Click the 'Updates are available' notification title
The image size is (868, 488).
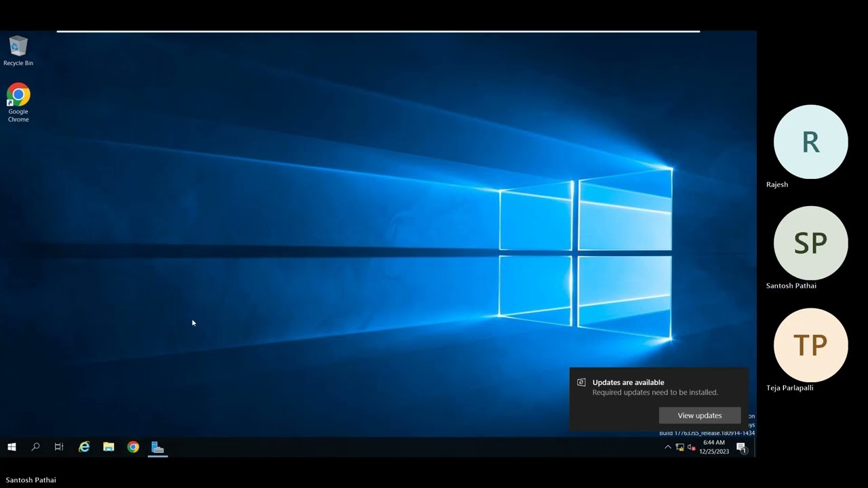[628, 382]
